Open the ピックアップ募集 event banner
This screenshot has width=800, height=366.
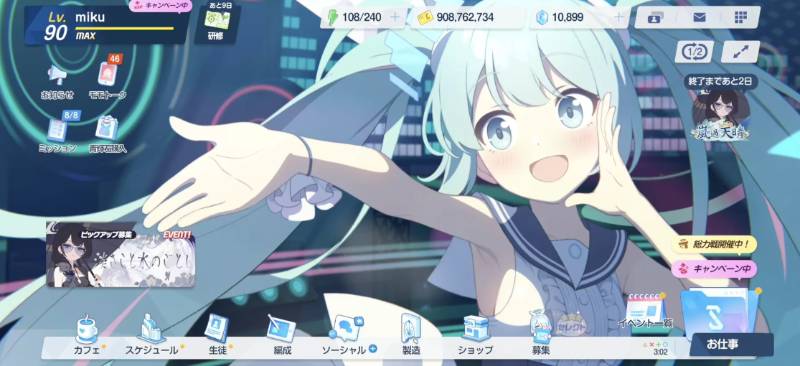point(120,255)
